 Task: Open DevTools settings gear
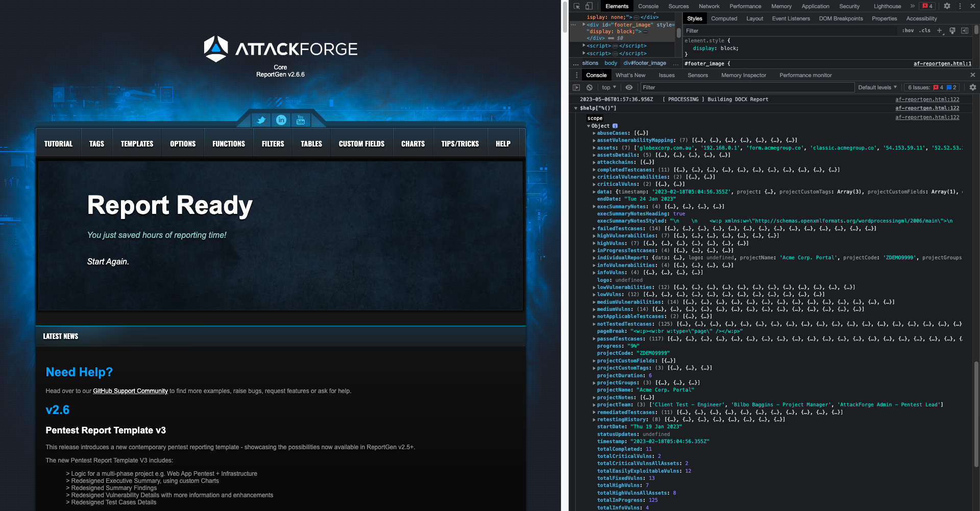(x=947, y=6)
